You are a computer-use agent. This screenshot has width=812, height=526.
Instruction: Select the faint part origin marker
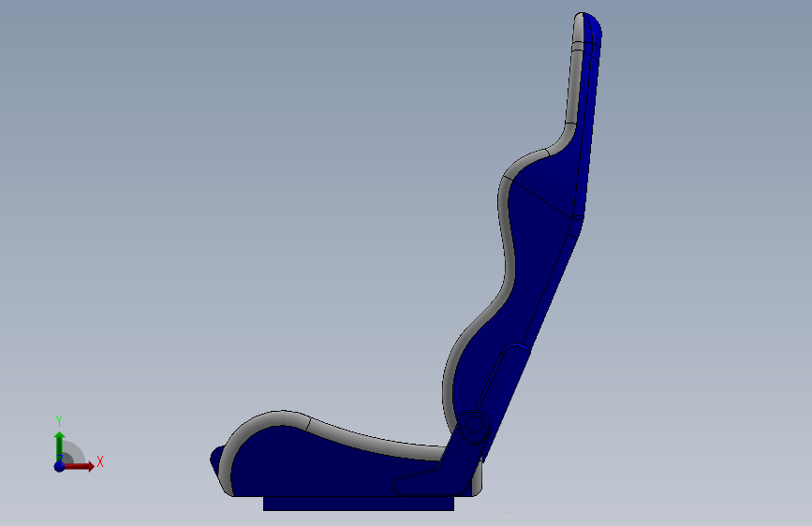pos(506,503)
